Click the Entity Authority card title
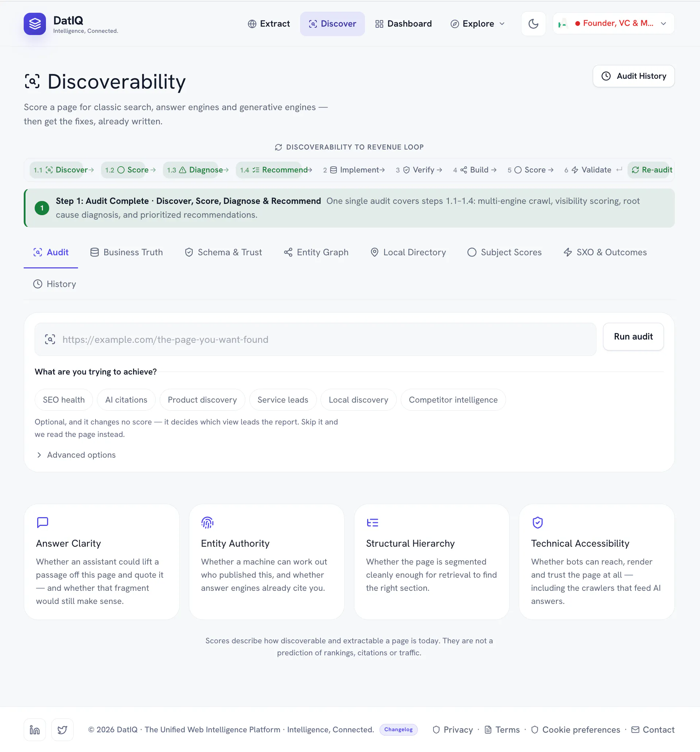This screenshot has width=700, height=752. click(235, 543)
